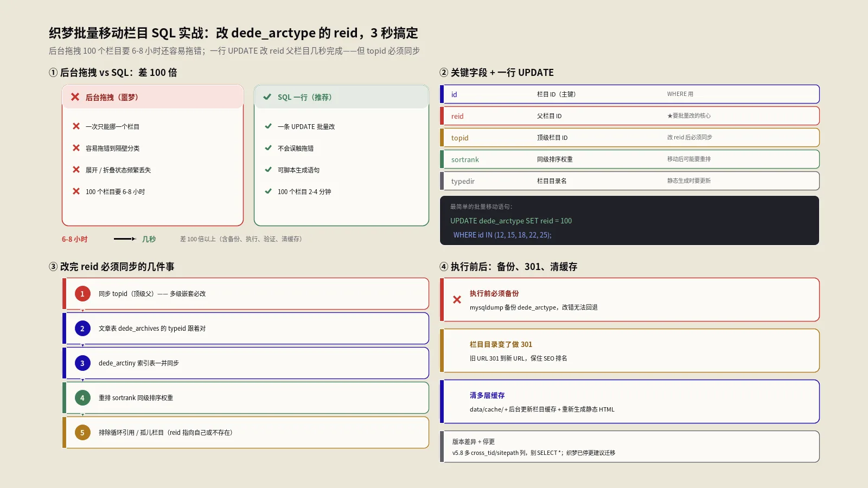868x488 pixels.
Task: Click the red 6-8 小时 label
Action: 74,239
